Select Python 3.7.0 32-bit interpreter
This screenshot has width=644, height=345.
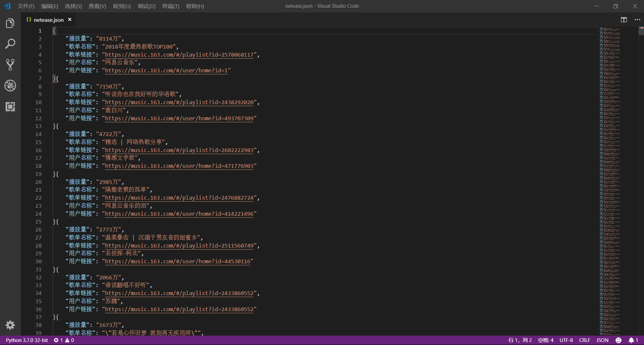point(27,340)
